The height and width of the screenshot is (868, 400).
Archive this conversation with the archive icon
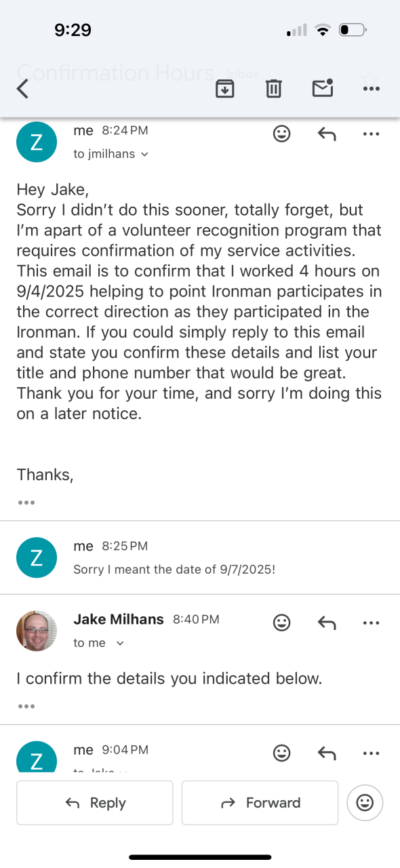(x=224, y=88)
